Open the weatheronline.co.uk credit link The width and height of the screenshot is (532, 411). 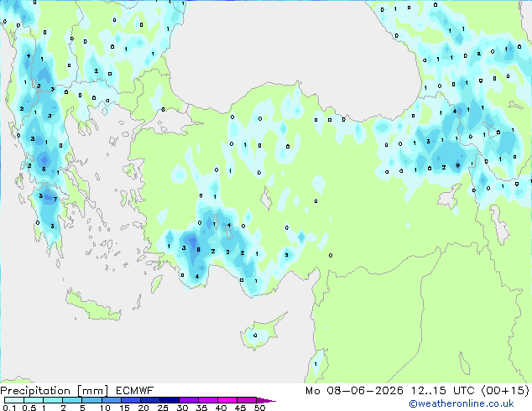click(462, 403)
